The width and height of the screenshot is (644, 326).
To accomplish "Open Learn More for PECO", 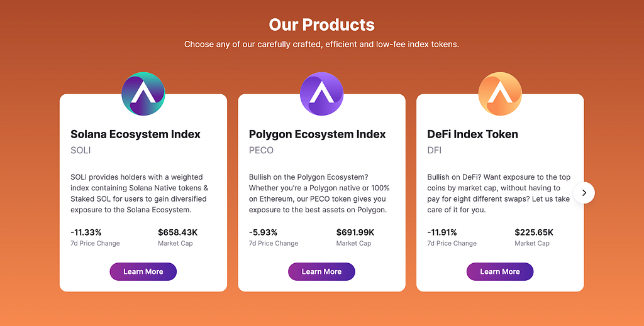I will tap(321, 271).
